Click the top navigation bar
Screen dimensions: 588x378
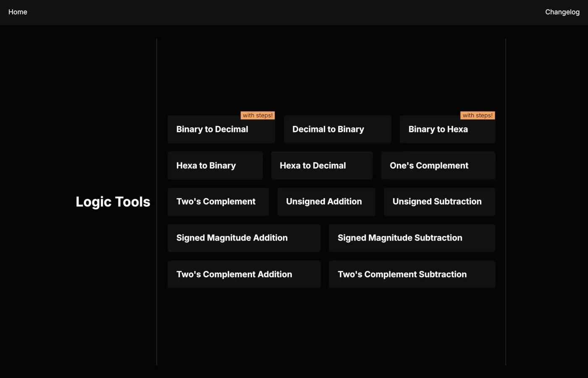(294, 12)
